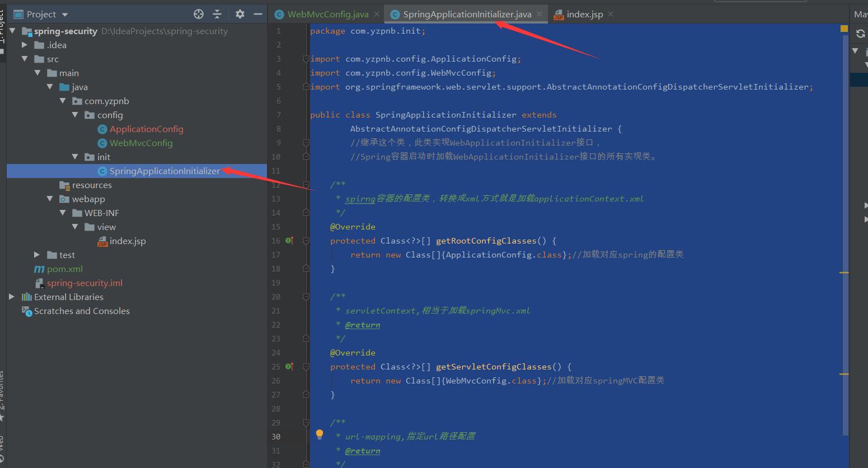Click the @return javadoc tag link

[363, 324]
